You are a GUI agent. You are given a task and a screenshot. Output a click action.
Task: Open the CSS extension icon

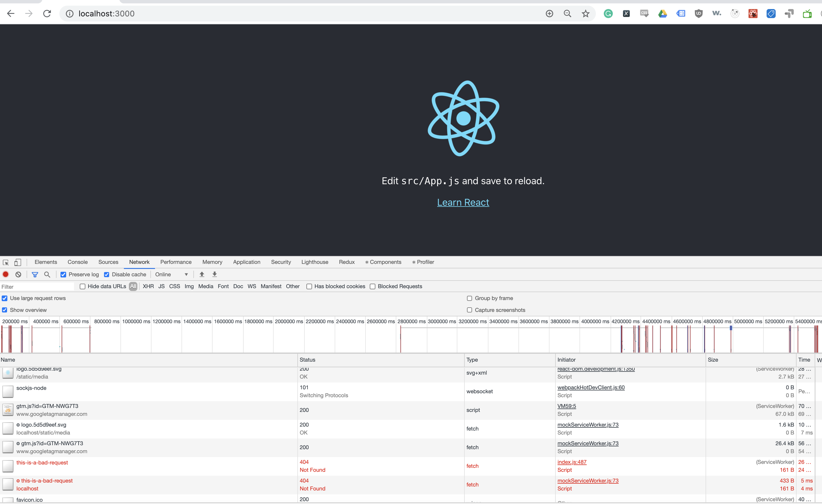point(644,14)
